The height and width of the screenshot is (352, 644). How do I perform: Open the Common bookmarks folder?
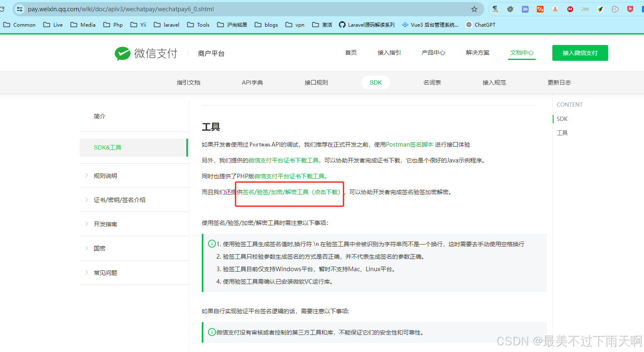[x=20, y=25]
